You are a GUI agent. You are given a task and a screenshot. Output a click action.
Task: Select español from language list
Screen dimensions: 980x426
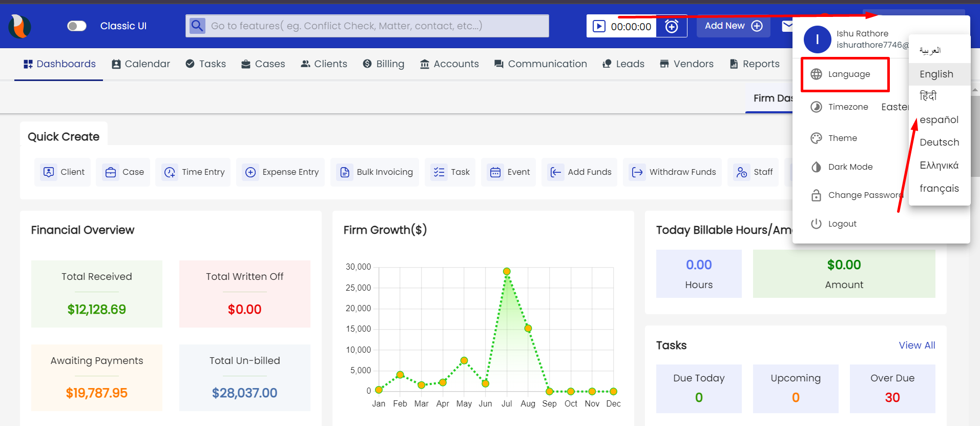pyautogui.click(x=939, y=119)
